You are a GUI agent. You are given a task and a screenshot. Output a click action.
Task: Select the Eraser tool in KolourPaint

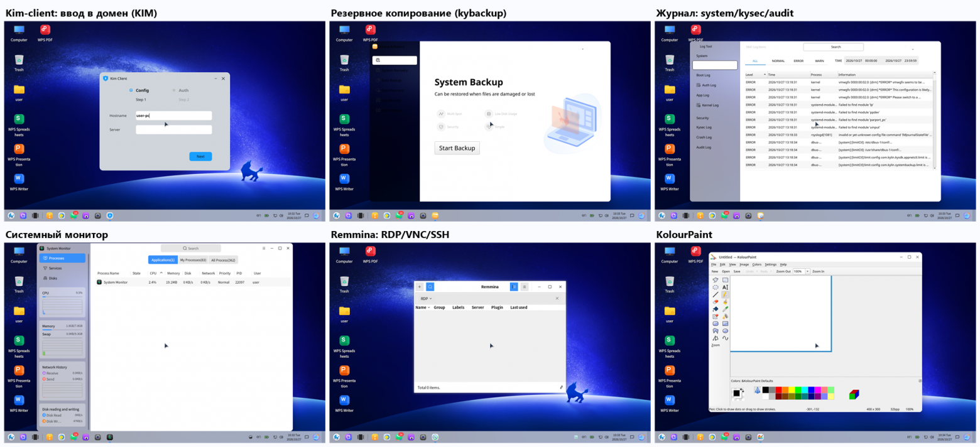click(716, 302)
